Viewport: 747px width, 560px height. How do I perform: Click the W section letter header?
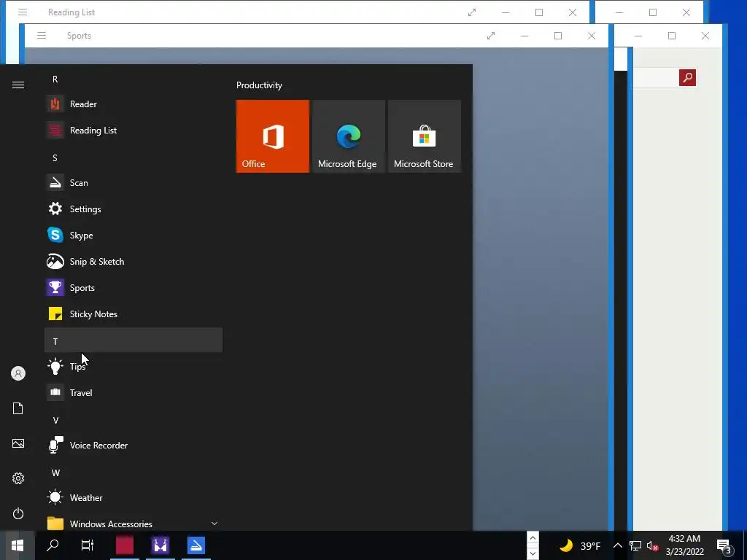(133, 472)
